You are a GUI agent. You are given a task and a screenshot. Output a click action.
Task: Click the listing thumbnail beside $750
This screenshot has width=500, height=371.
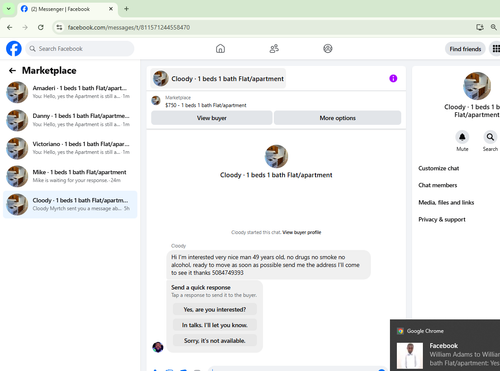tap(156, 100)
